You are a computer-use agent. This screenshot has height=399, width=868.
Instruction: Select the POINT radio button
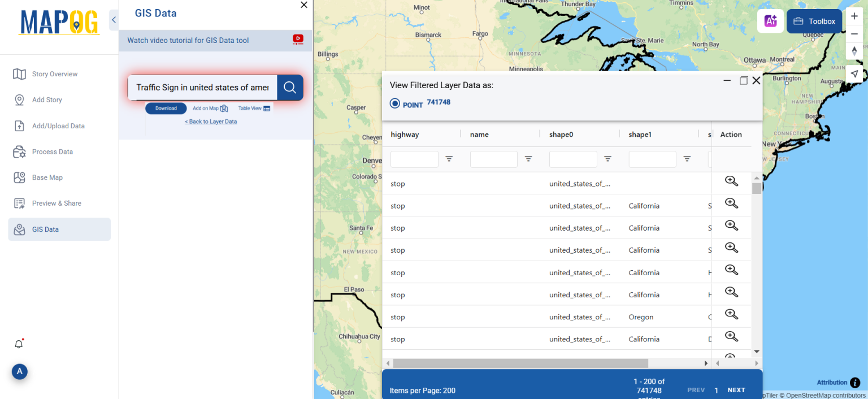pos(394,103)
